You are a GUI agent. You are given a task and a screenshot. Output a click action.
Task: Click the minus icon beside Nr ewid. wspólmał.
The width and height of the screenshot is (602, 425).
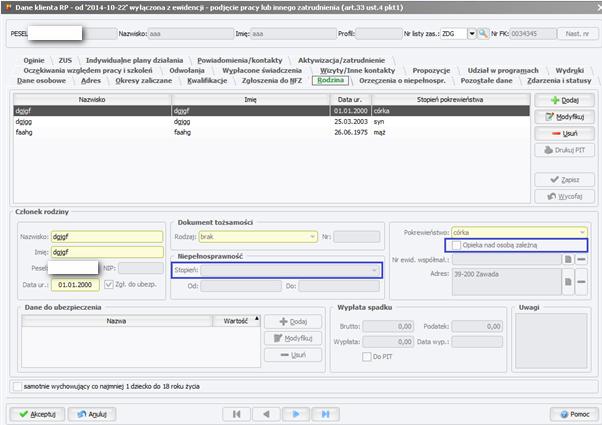pos(582,260)
